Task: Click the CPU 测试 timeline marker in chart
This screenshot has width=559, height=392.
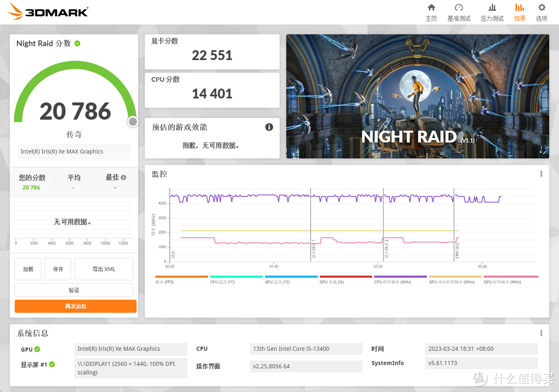Action: [457, 250]
